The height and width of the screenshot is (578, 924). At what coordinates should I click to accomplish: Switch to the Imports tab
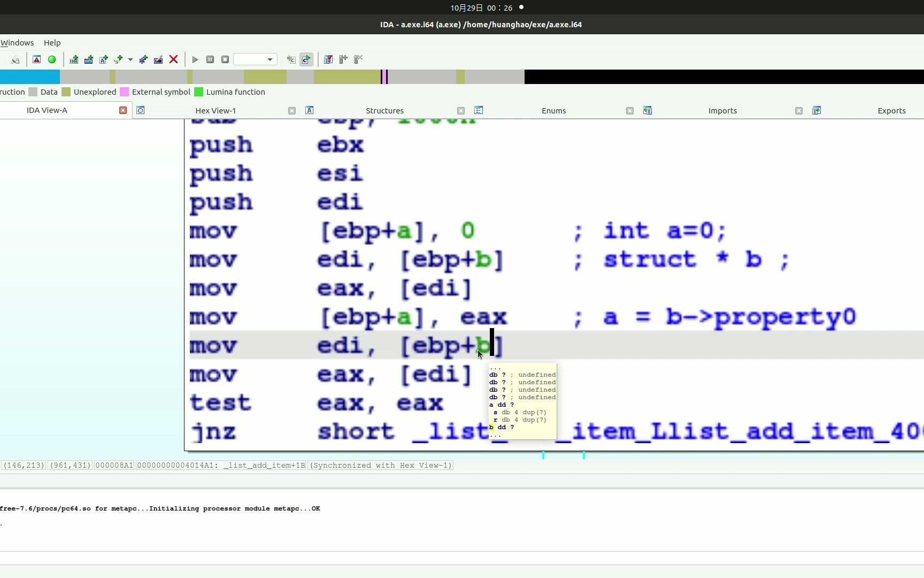click(723, 111)
